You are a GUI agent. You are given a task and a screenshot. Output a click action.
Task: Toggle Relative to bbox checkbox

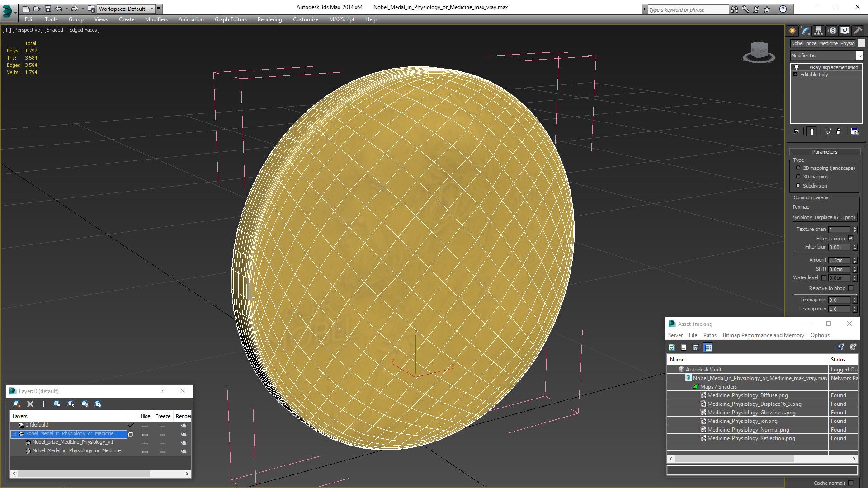click(x=850, y=288)
